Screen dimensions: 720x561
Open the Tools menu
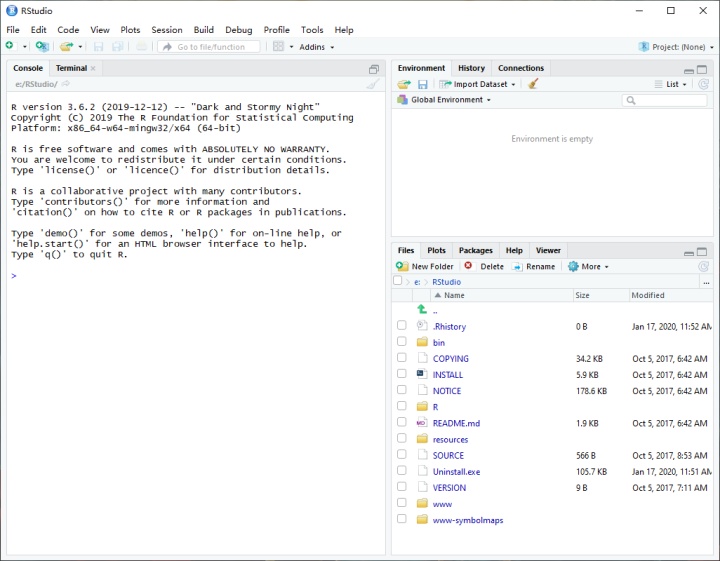[312, 30]
